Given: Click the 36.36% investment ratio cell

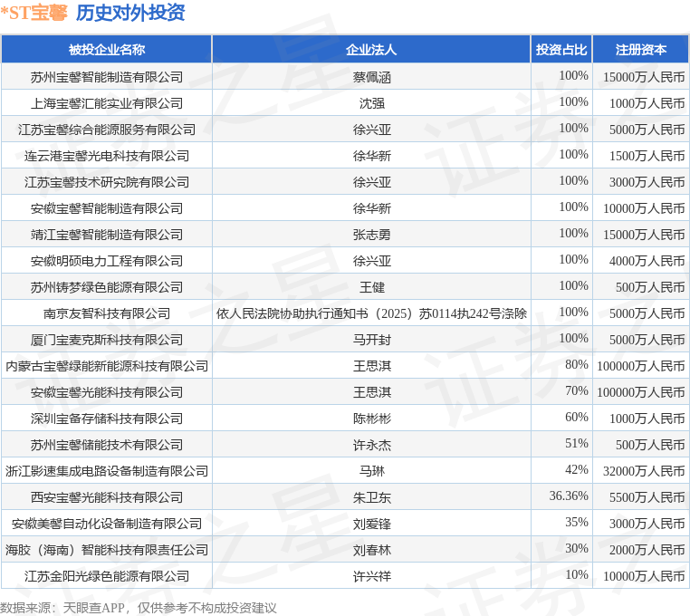Looking at the screenshot, I should (569, 496).
